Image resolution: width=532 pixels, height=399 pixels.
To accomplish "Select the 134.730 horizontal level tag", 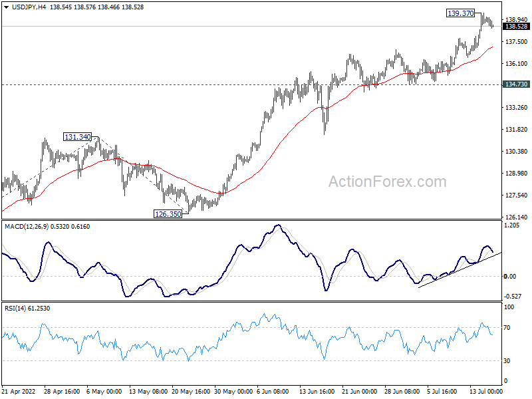I will 517,84.
